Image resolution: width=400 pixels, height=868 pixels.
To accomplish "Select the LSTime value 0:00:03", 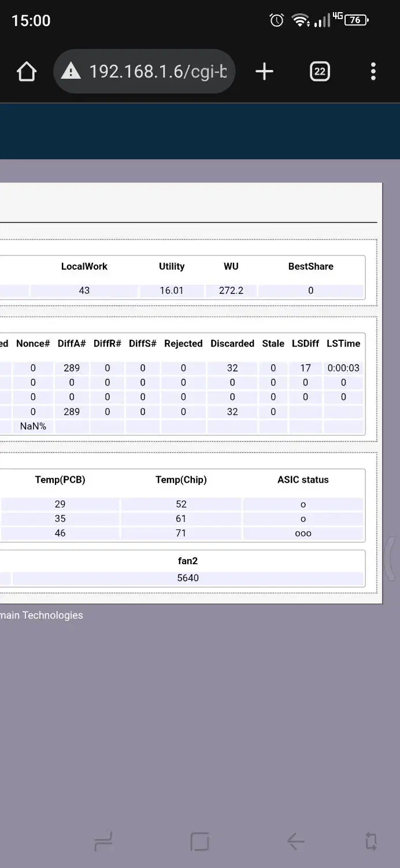I will [343, 368].
